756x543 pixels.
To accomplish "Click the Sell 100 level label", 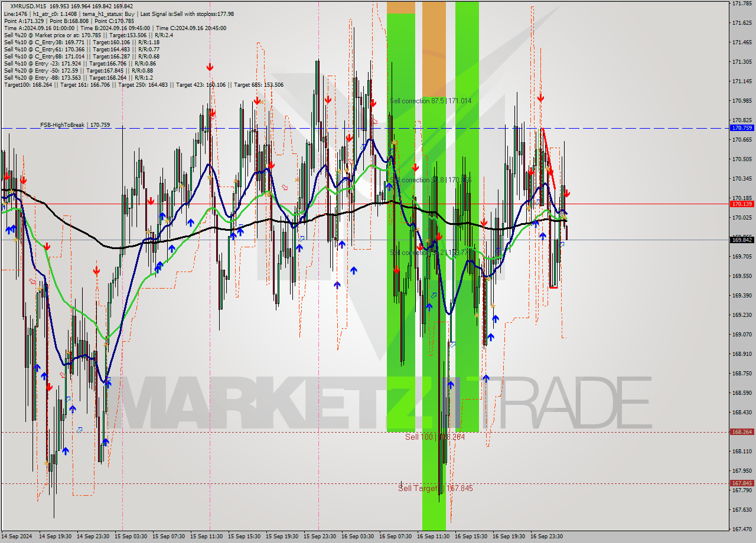I will [435, 437].
